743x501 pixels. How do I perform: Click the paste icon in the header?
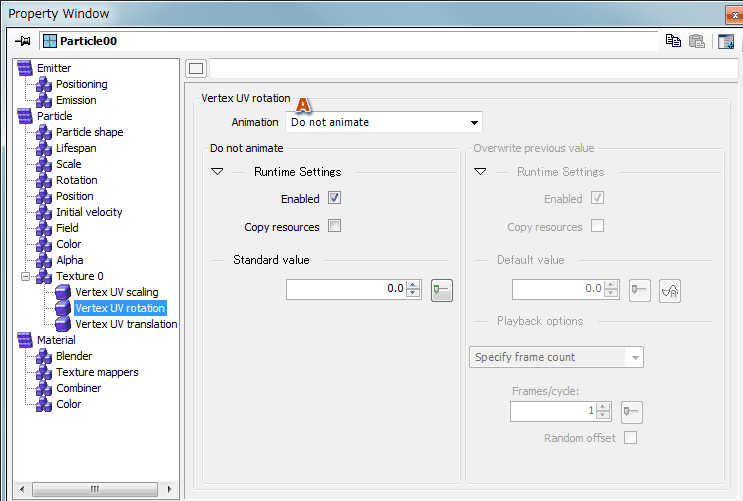[697, 41]
